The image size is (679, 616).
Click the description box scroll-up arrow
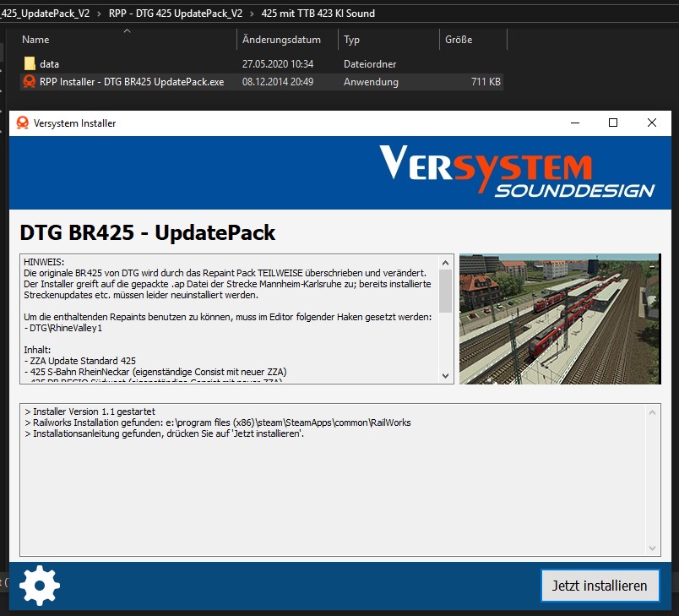tap(445, 263)
